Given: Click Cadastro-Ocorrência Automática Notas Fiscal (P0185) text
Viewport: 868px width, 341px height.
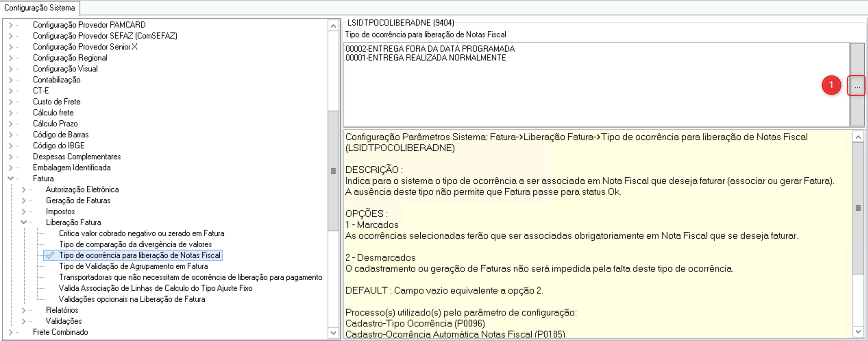Looking at the screenshot, I should pyautogui.click(x=455, y=334).
